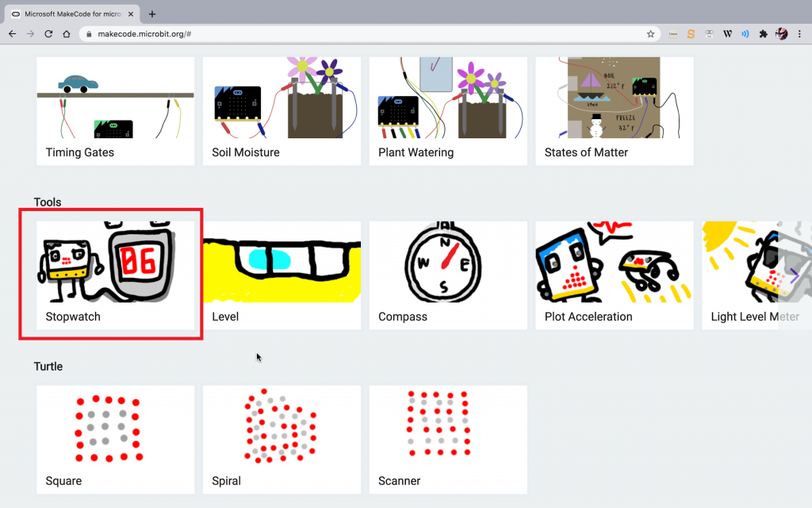Go back with browser back arrow
Viewport: 812px width, 508px height.
13,33
